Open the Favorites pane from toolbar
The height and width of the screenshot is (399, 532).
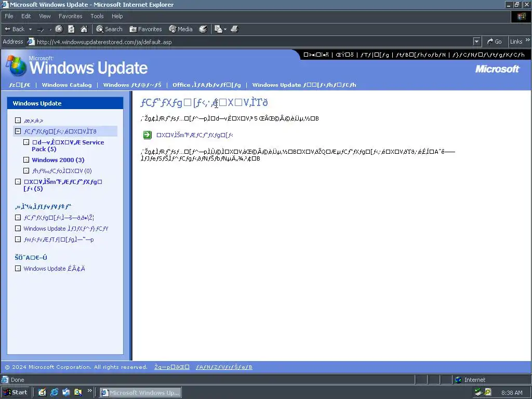pos(145,29)
